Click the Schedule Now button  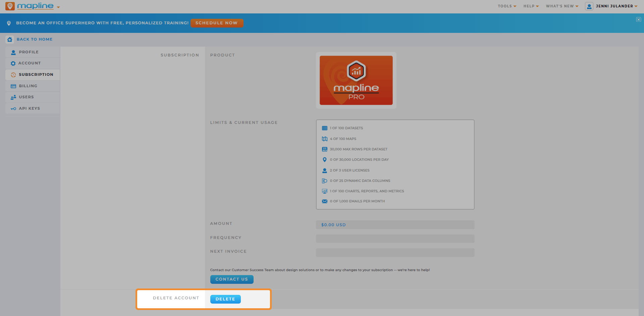tap(217, 23)
